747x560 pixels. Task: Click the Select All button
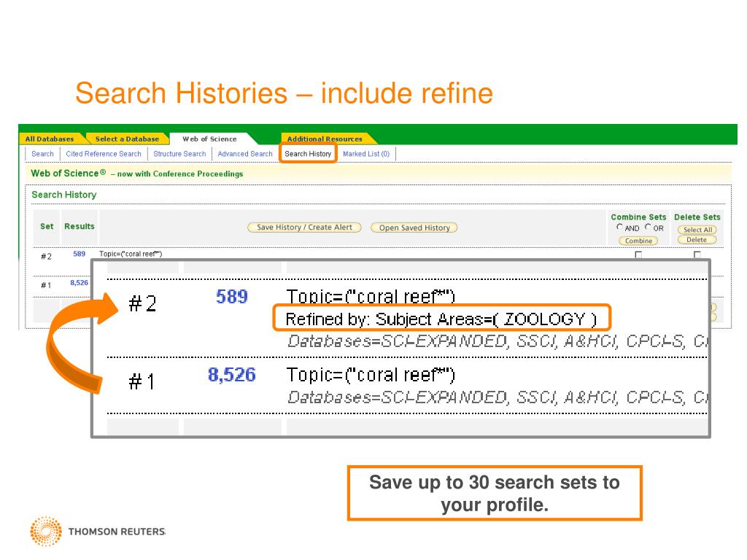(697, 230)
